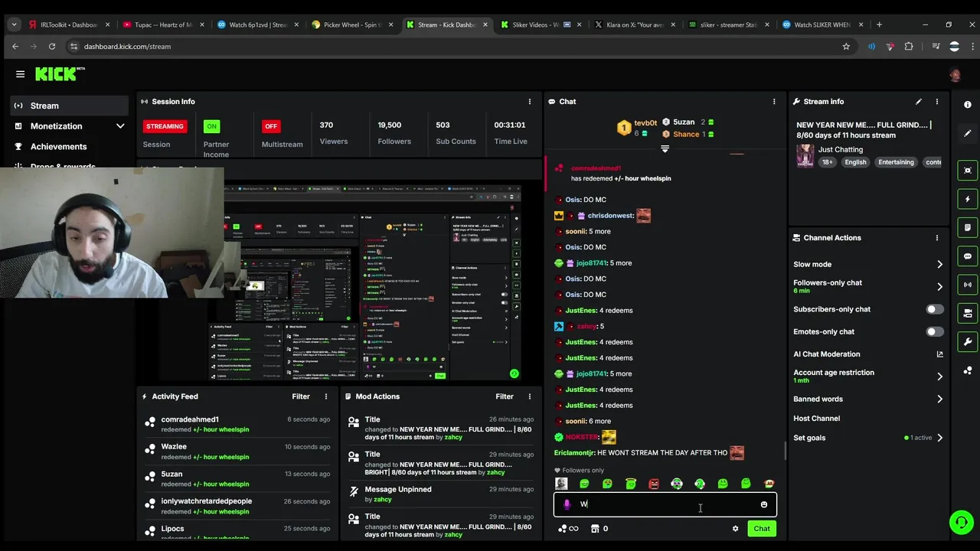Collapse the chat leaderboard arrow

[665, 148]
